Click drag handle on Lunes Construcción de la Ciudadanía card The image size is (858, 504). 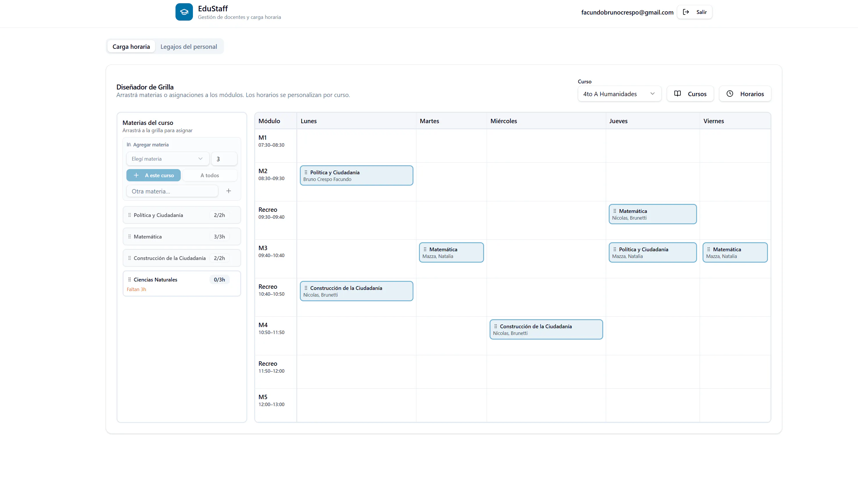pyautogui.click(x=306, y=288)
